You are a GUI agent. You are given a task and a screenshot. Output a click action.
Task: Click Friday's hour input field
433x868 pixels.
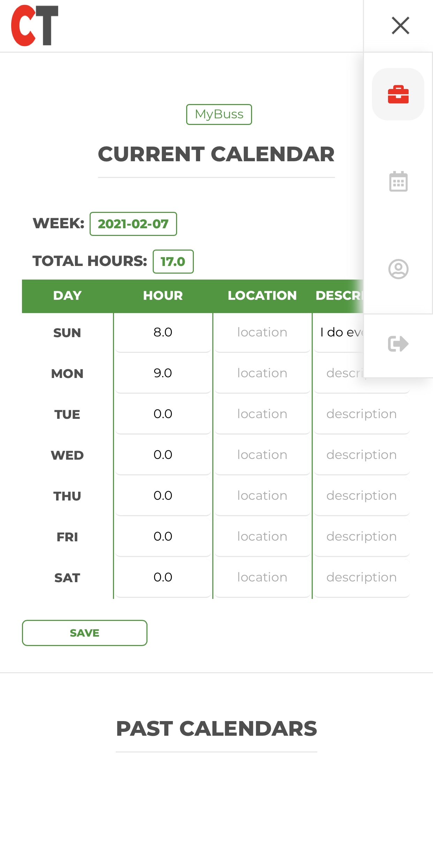tap(163, 536)
